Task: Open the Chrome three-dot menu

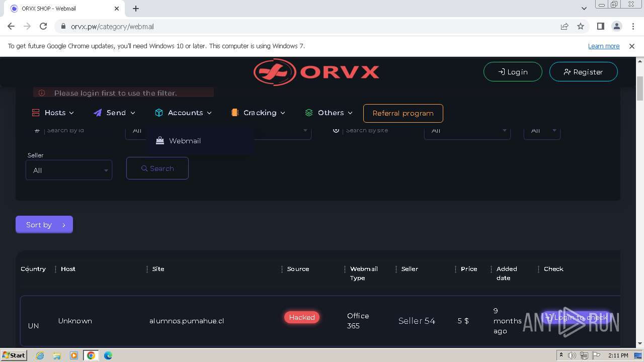Action: coord(633,26)
